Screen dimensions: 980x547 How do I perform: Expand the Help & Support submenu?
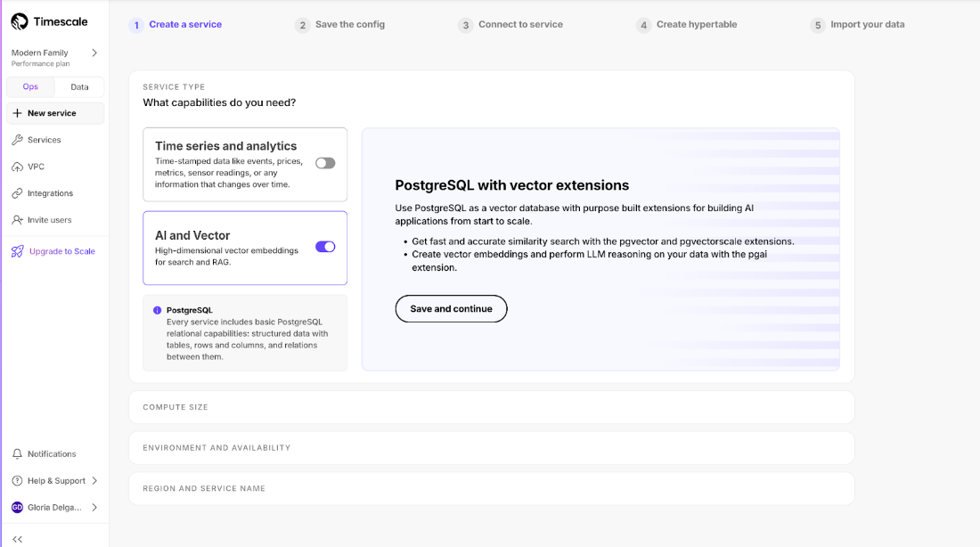coord(94,481)
